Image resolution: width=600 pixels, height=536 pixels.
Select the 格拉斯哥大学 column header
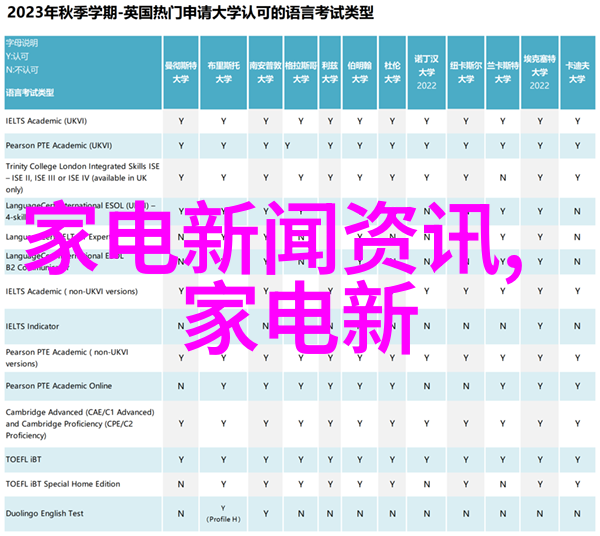[x=301, y=72]
